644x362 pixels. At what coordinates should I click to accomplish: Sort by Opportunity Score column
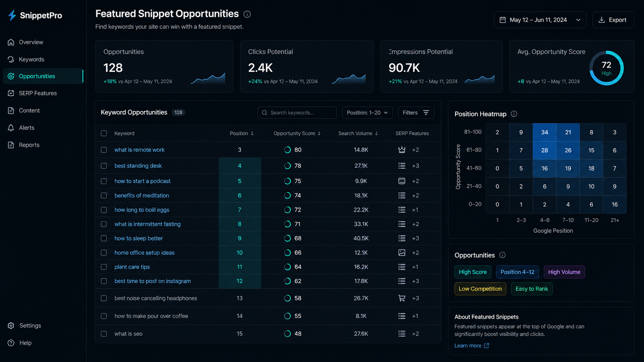click(297, 133)
